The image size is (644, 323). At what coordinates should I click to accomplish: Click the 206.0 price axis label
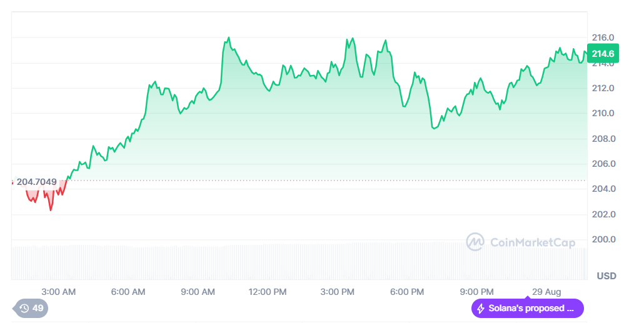coord(603,164)
